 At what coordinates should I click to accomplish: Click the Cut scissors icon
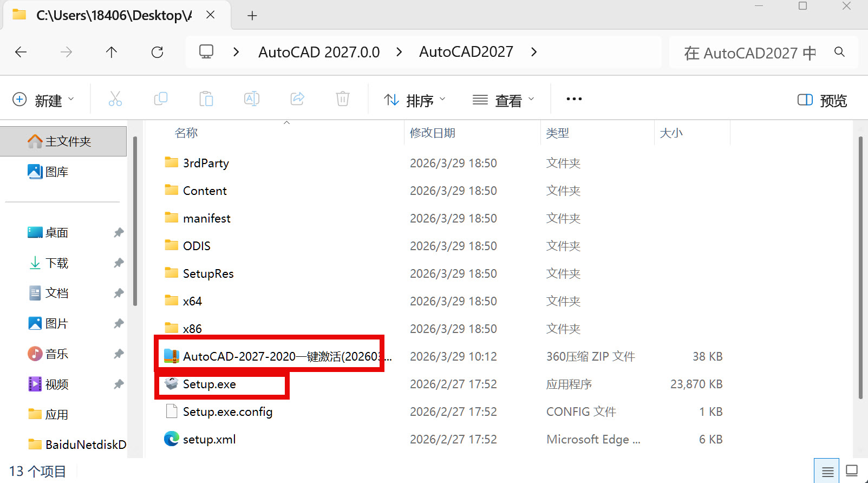coord(115,99)
